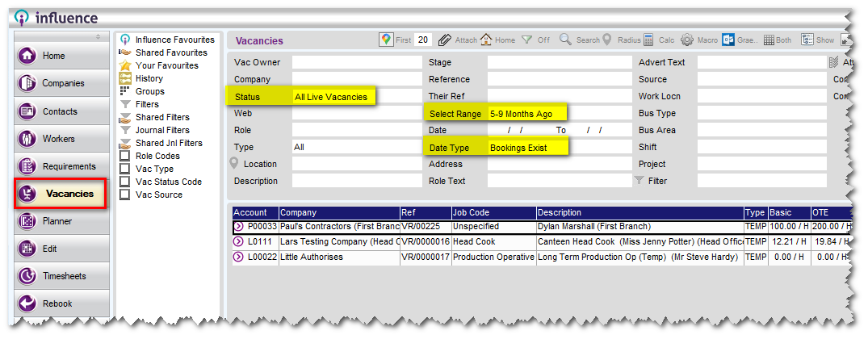Viewport: 868px width, 339px height.
Task: Sort by Basic column header
Action: coord(789,212)
